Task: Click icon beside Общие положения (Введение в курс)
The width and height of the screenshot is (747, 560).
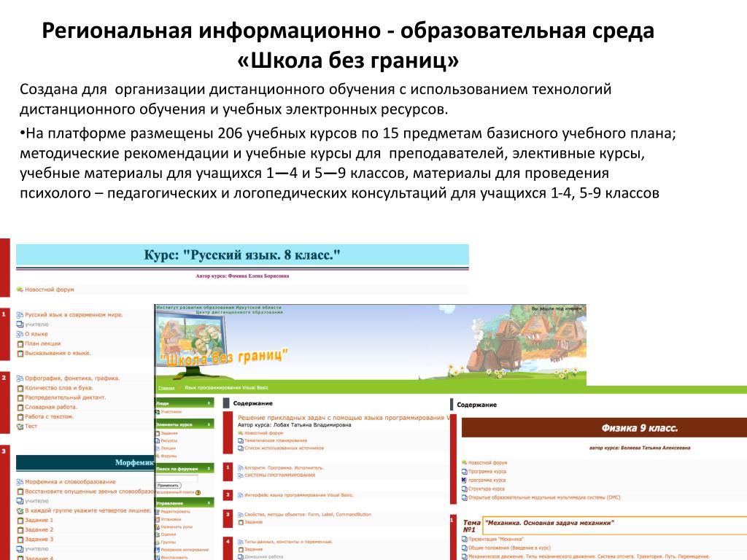Action: pos(465,548)
